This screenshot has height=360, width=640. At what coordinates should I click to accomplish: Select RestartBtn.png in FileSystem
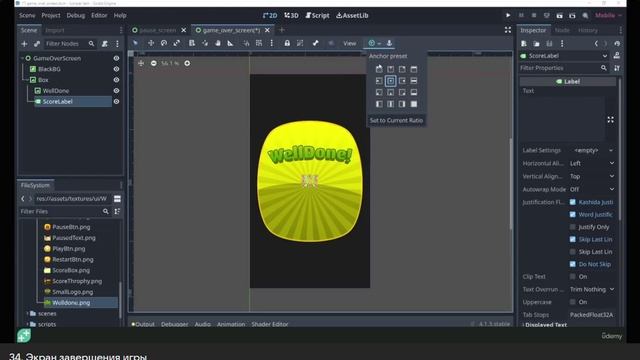[73, 260]
